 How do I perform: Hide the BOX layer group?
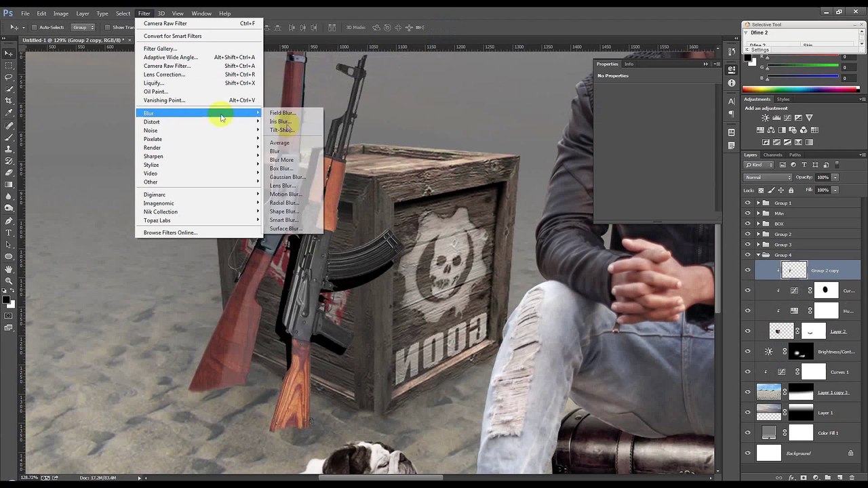coord(748,224)
